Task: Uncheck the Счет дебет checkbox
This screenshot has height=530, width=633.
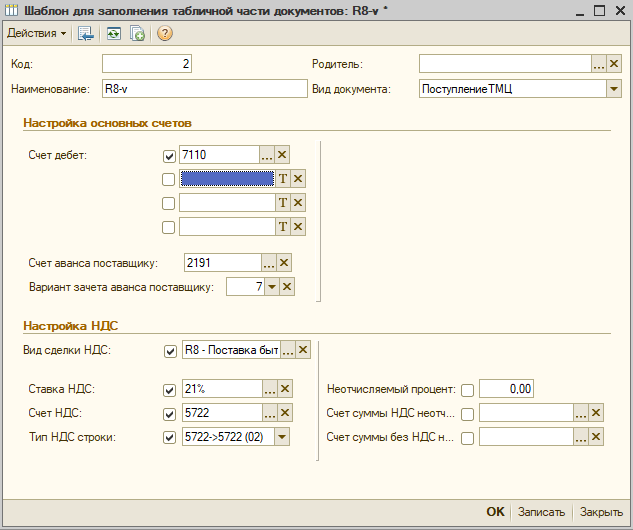Action: 169,156
